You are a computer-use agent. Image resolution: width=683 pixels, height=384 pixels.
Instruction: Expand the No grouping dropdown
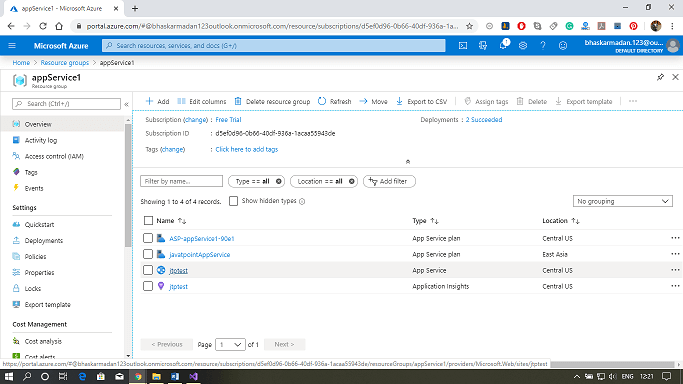(x=622, y=201)
